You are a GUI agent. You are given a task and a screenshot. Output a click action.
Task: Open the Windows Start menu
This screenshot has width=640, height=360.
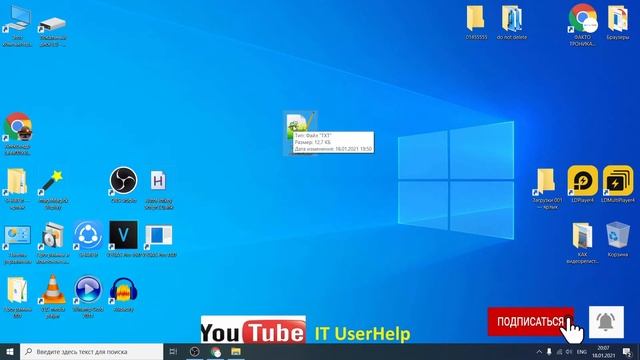click(10, 351)
